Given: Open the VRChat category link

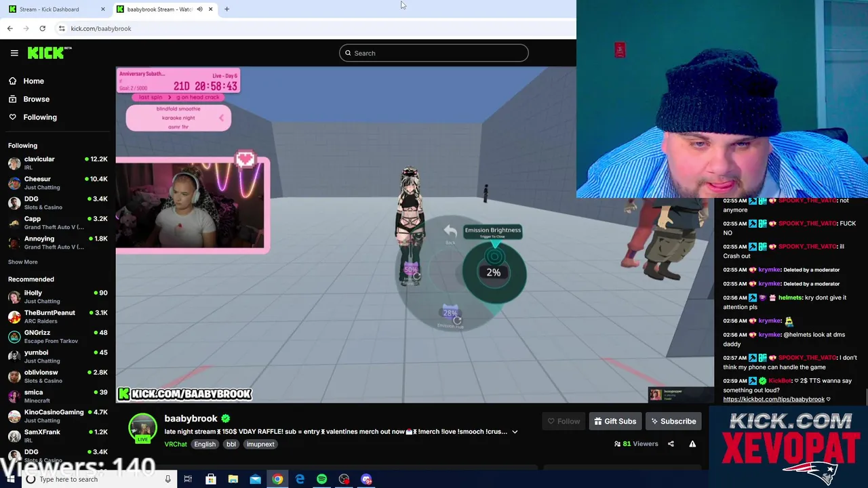Looking at the screenshot, I should pos(176,445).
